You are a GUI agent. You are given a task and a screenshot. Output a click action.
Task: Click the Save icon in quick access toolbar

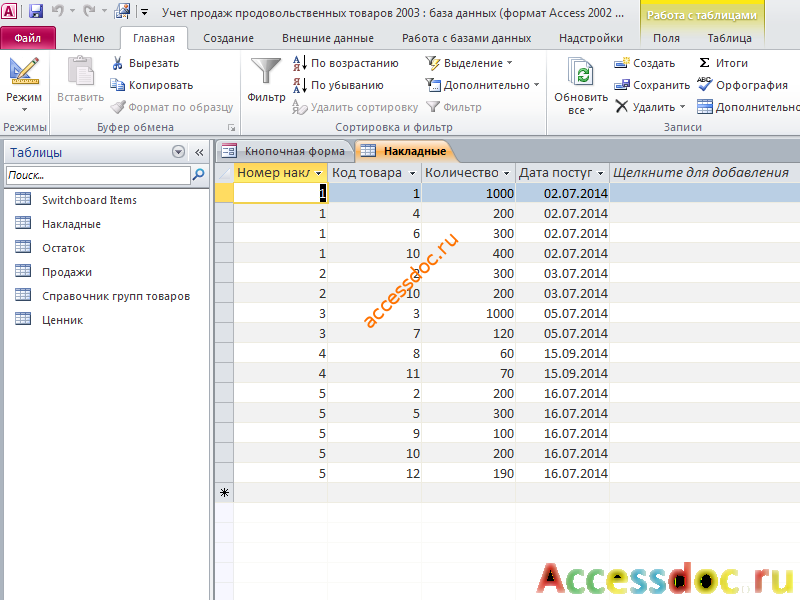[x=36, y=11]
